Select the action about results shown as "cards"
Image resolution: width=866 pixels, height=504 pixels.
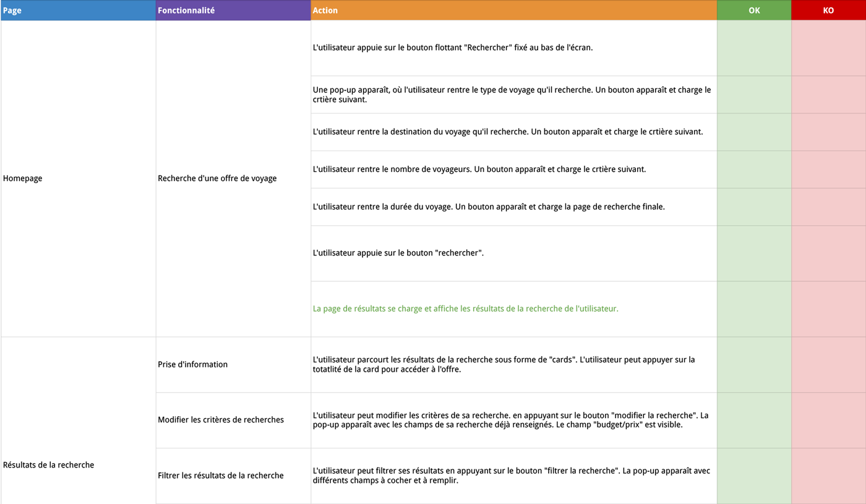pos(514,365)
